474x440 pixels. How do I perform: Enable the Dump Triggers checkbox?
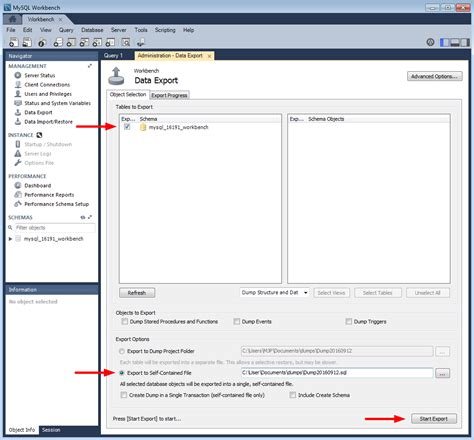[x=349, y=322]
